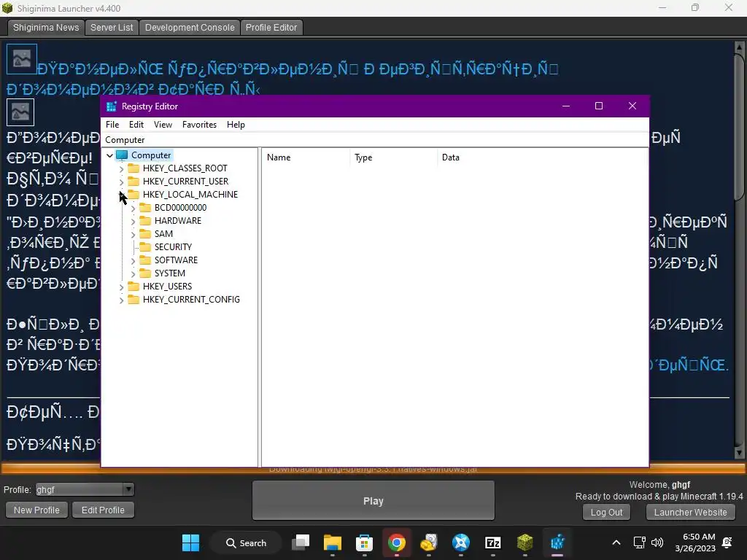The width and height of the screenshot is (747, 560).
Task: Click the Play button in launcher
Action: 373,500
